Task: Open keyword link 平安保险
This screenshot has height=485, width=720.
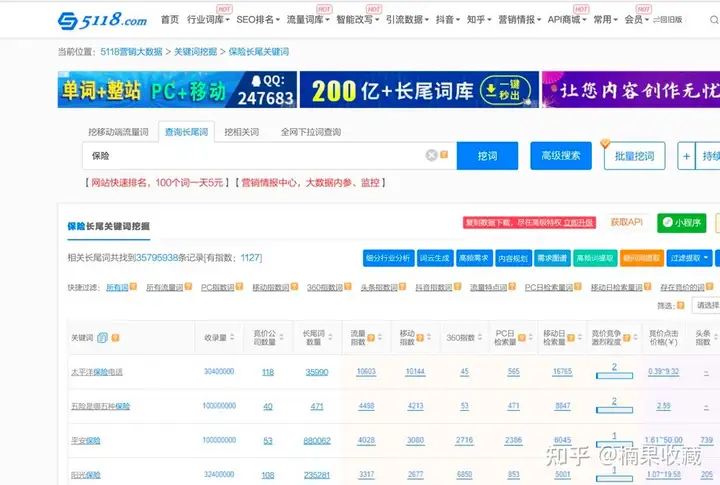Action: point(85,441)
